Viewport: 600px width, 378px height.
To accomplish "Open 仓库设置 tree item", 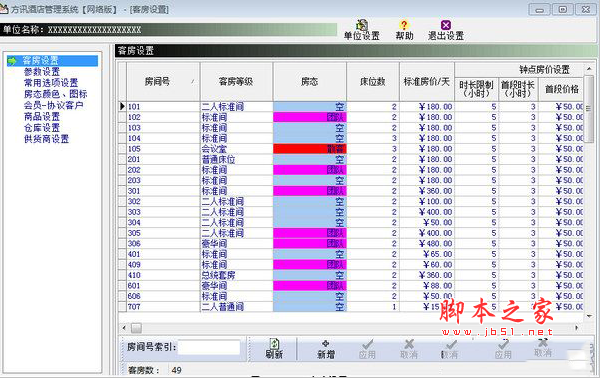I will (42, 127).
